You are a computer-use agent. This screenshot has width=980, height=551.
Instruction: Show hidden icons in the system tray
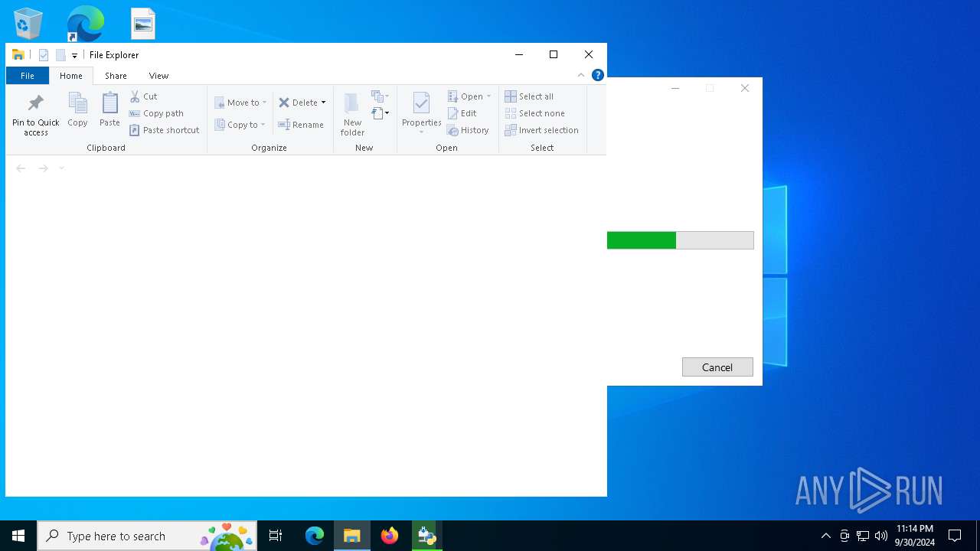825,536
